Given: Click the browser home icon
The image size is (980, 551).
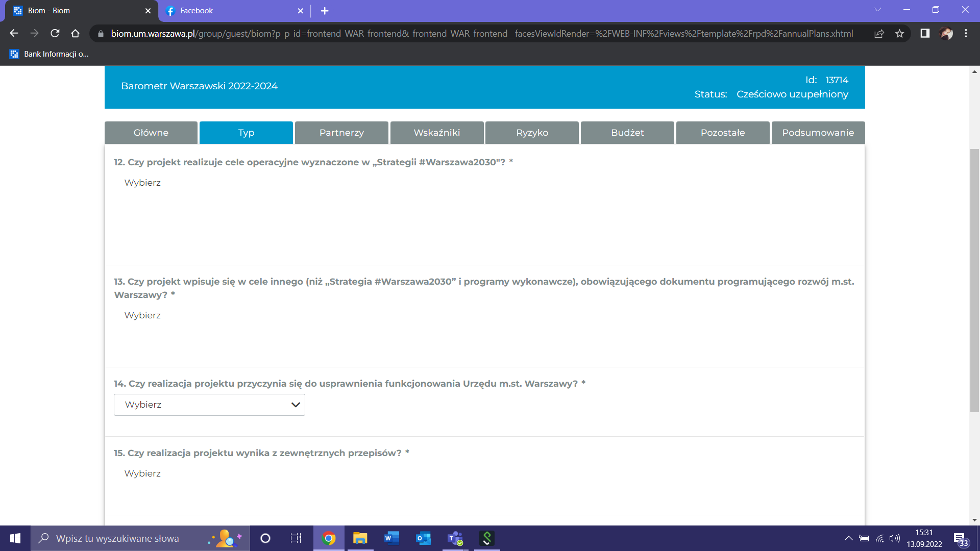Looking at the screenshot, I should [x=76, y=34].
